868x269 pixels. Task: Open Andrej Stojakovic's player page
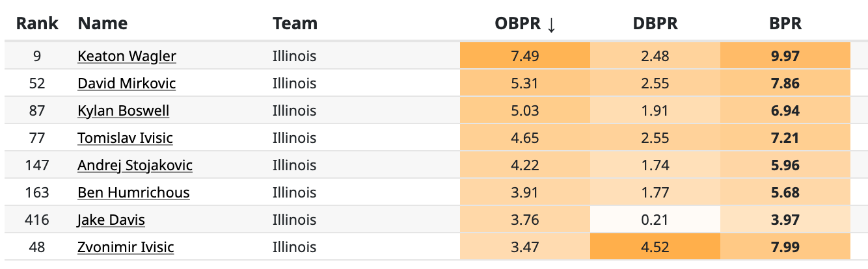135,166
